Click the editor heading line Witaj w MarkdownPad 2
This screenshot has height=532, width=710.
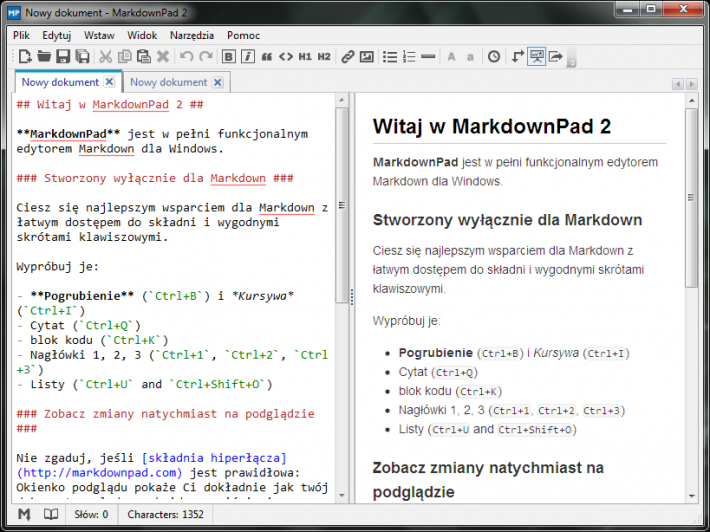pyautogui.click(x=110, y=105)
